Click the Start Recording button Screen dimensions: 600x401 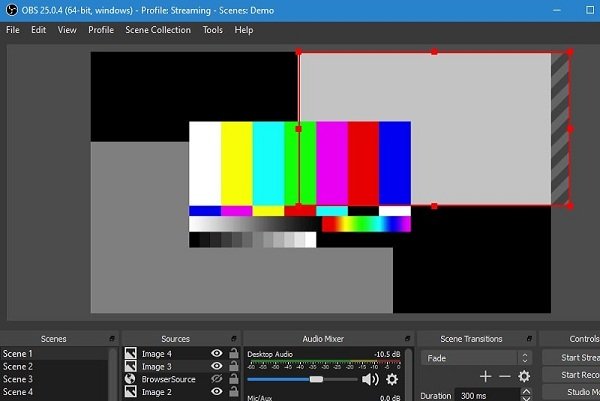pos(571,375)
